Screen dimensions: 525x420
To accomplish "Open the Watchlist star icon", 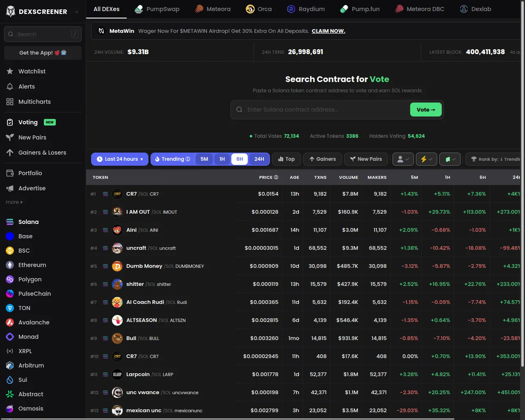I will tap(10, 71).
